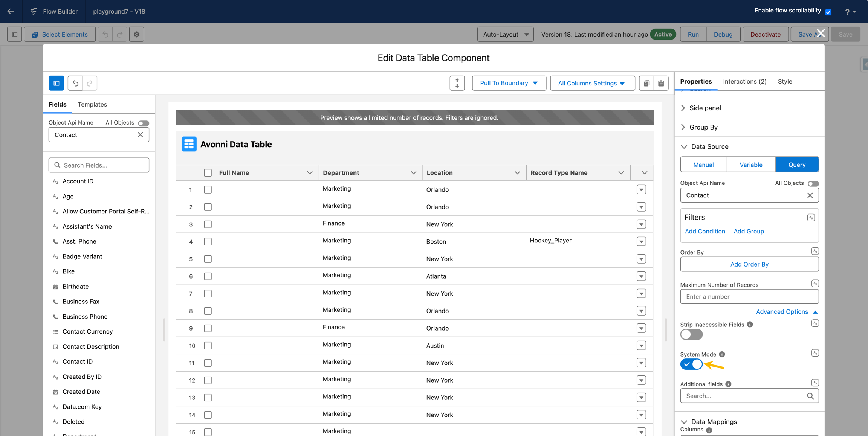The image size is (868, 436).
Task: Toggle the left panel visibility icon
Action: (x=57, y=83)
